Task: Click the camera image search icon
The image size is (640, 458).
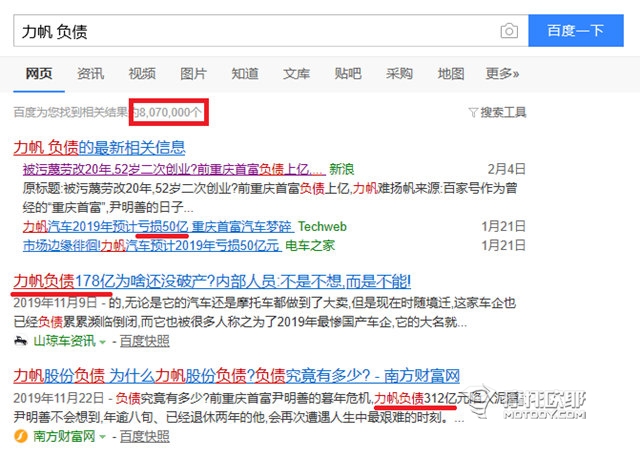Action: 509,31
